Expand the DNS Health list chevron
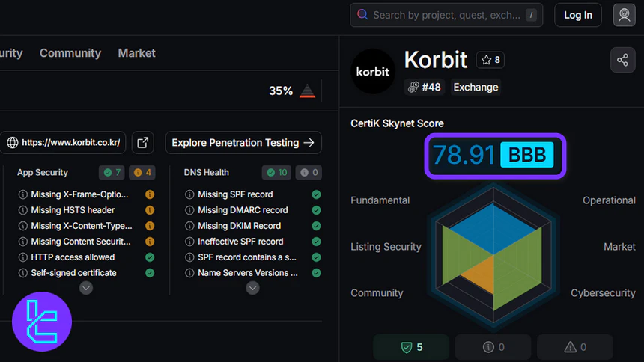644x362 pixels. click(252, 288)
